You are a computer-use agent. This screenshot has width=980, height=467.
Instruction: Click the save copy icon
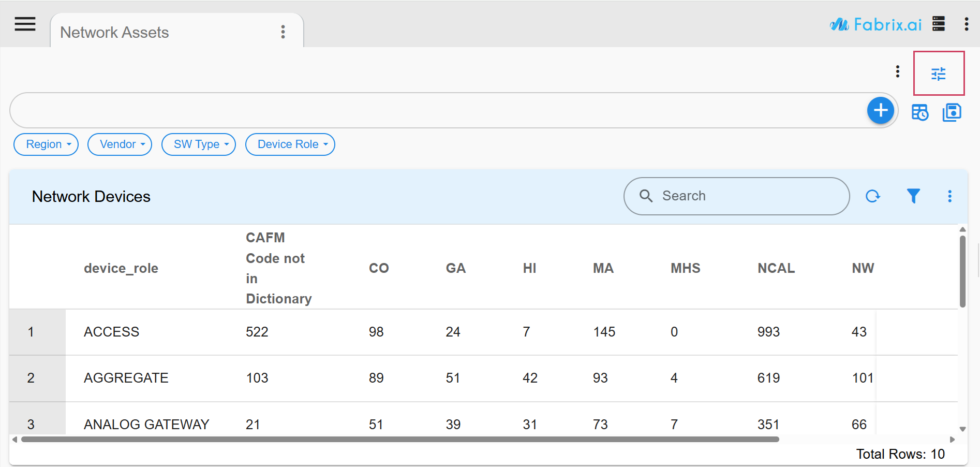click(952, 112)
